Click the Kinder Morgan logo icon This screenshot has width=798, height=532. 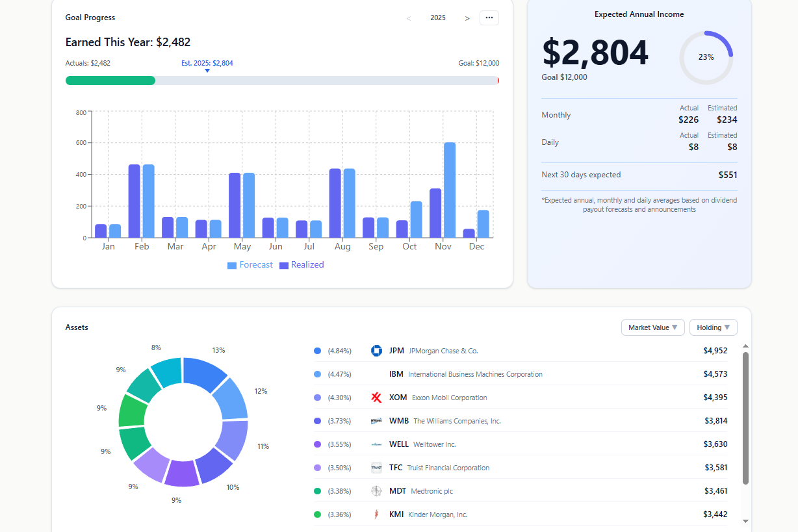(376, 514)
